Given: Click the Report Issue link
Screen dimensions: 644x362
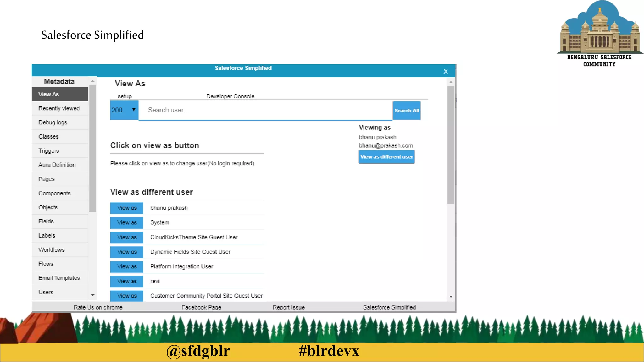Looking at the screenshot, I should point(288,307).
